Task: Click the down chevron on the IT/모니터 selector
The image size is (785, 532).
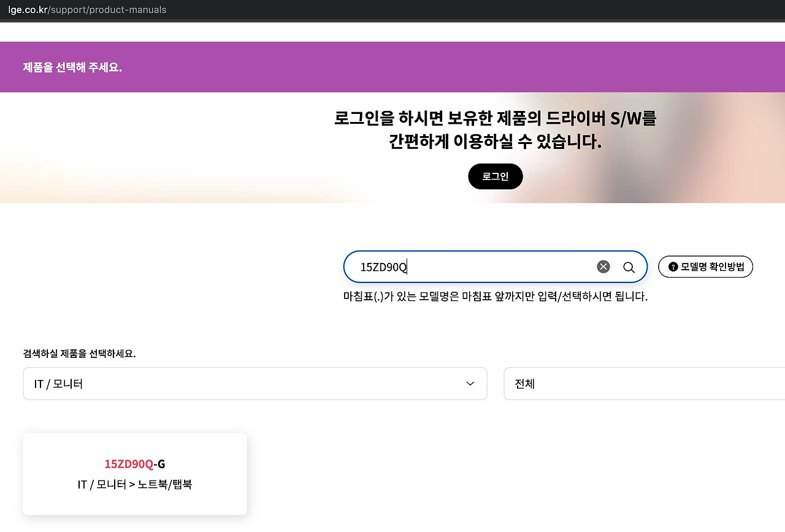Action: pos(470,383)
